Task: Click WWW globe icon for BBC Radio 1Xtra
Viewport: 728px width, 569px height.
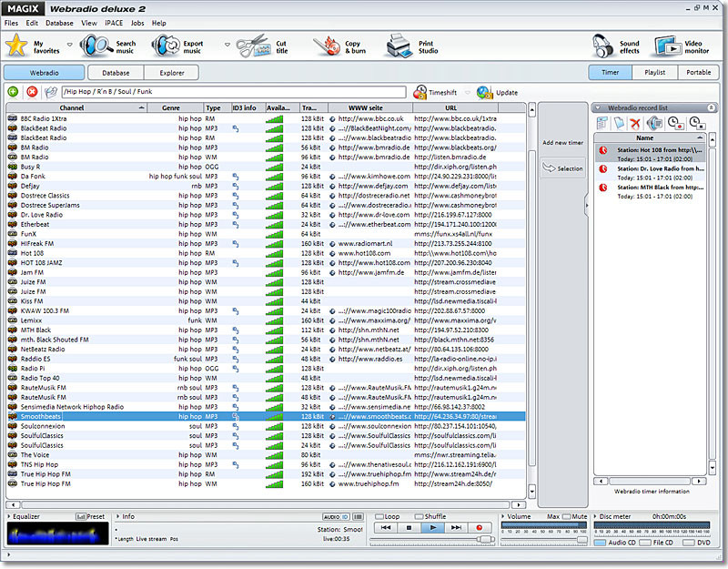Action: (x=332, y=119)
